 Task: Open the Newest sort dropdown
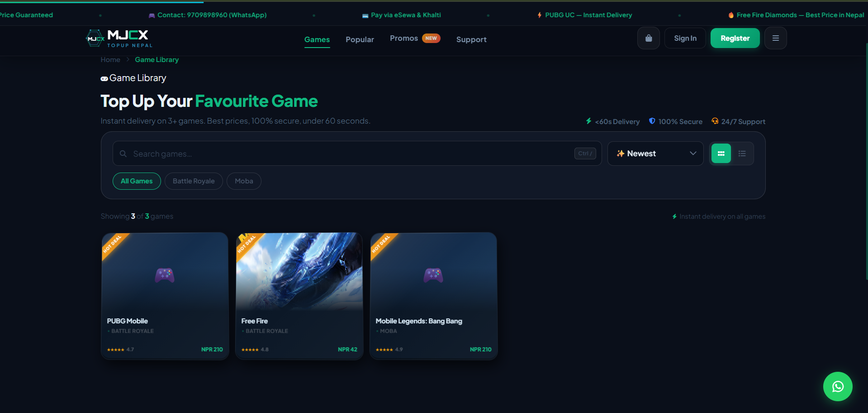tap(655, 154)
